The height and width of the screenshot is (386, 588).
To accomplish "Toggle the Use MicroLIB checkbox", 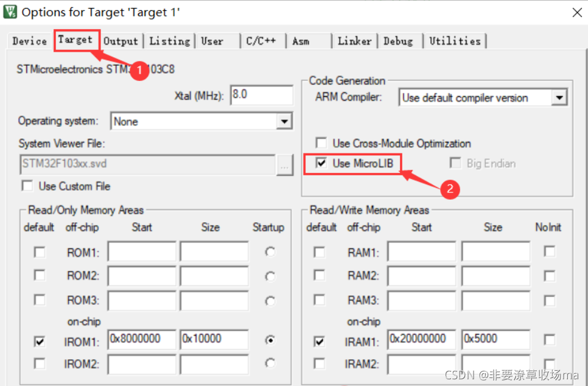I will [x=321, y=163].
